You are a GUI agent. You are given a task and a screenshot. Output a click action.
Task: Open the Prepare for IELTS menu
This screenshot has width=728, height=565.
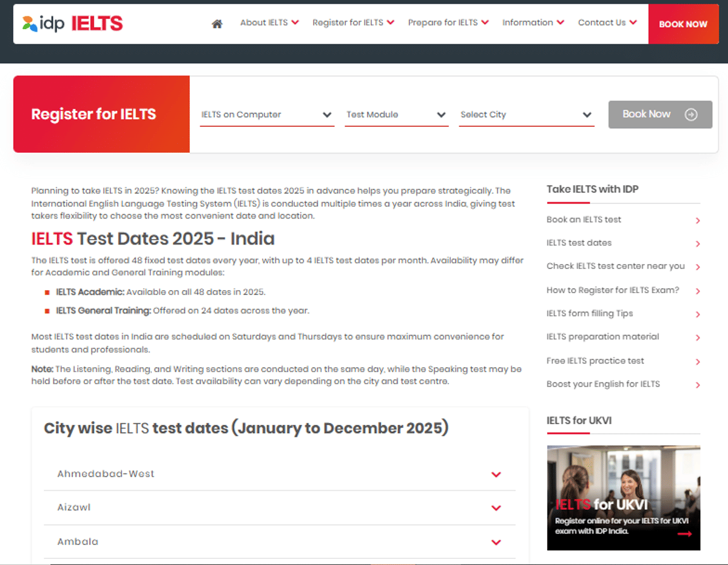pos(448,22)
